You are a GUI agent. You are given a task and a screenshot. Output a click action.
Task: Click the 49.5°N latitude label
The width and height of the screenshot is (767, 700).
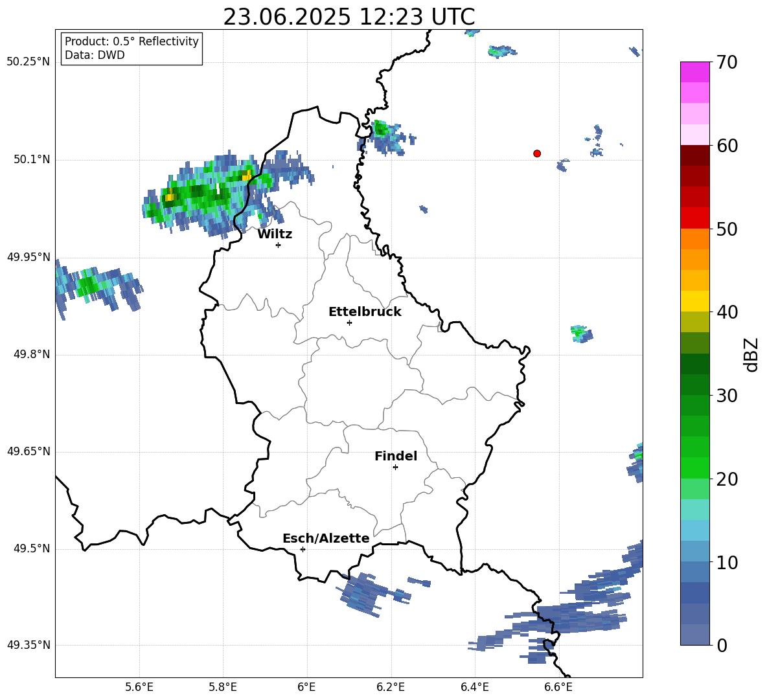point(32,548)
